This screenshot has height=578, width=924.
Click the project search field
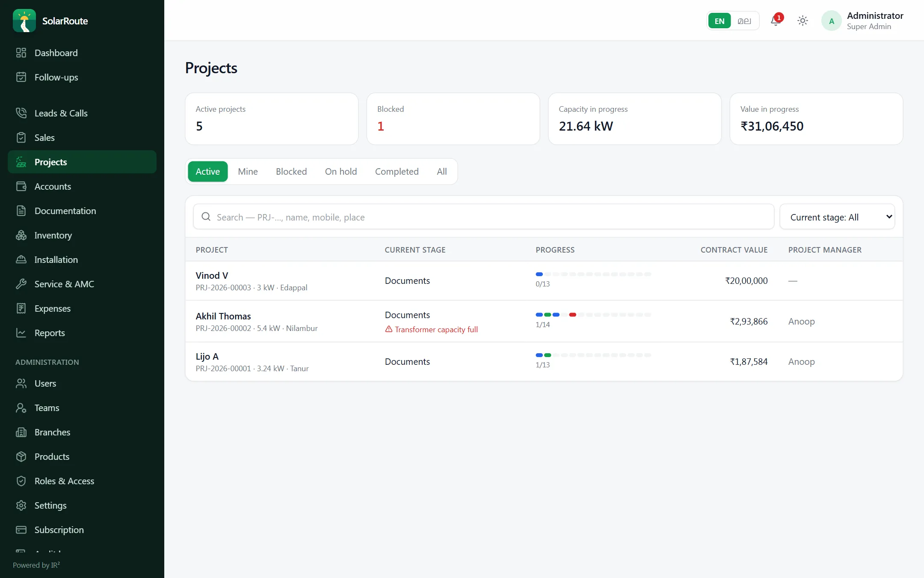(483, 217)
